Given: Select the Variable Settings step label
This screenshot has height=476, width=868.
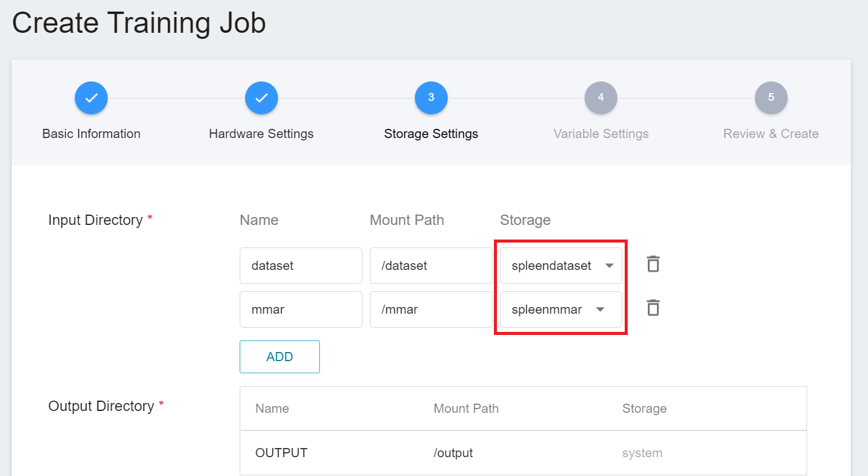Looking at the screenshot, I should click(x=601, y=134).
